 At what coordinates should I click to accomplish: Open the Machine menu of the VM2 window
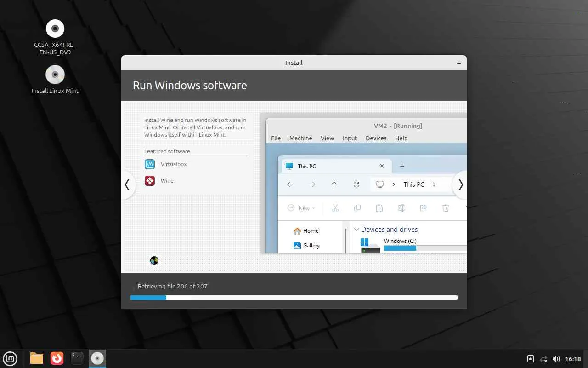[x=301, y=138]
